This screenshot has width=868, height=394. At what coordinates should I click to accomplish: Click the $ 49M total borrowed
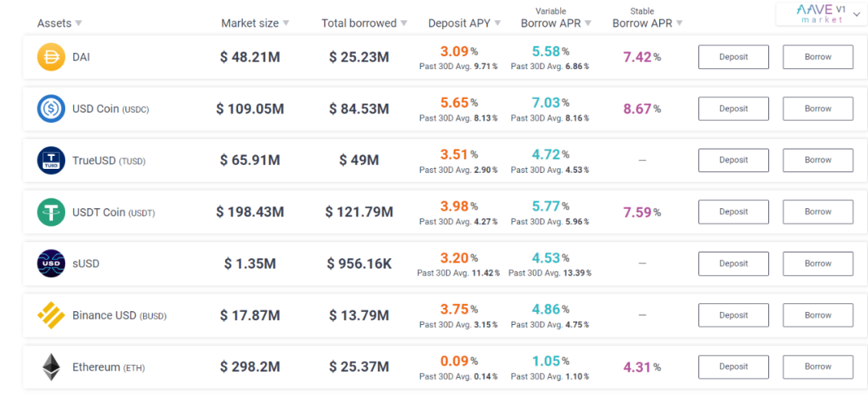point(358,160)
